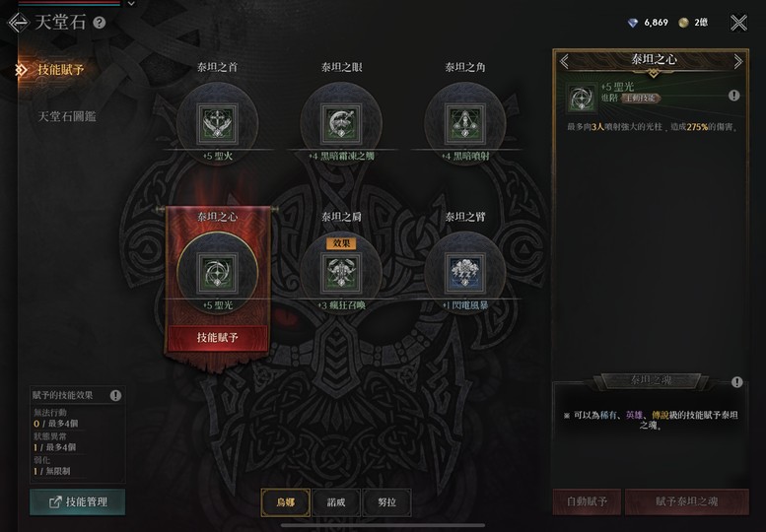Select the 泰坦之角 黑暗噴射 skill slot

[x=465, y=123]
